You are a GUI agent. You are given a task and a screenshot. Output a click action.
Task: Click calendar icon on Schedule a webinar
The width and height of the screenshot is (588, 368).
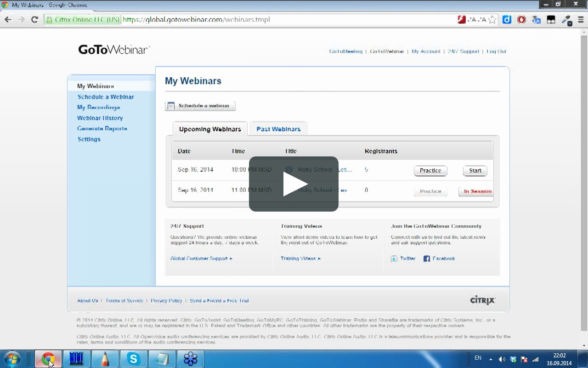pos(171,106)
